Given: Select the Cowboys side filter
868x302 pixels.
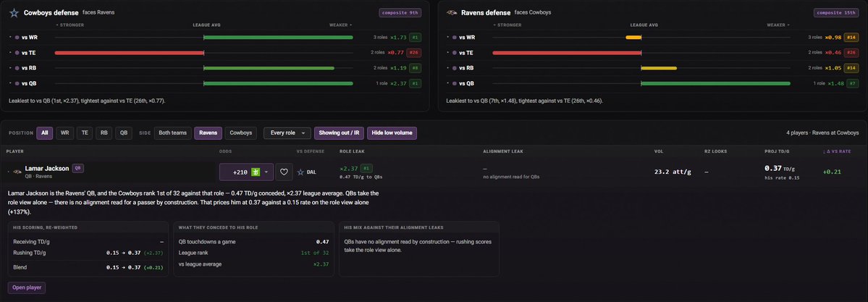Looking at the screenshot, I should click(241, 133).
